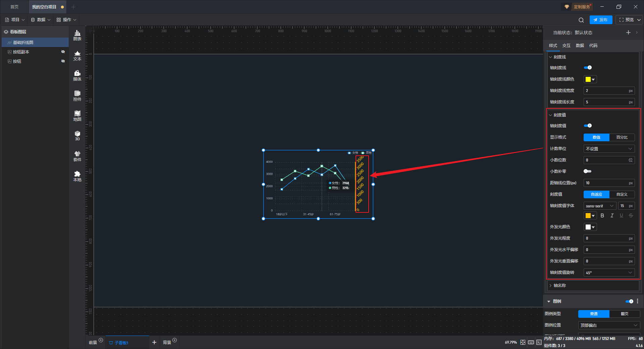644x349 pixels.
Task: Open the 地图 map component library
Action: tap(77, 116)
